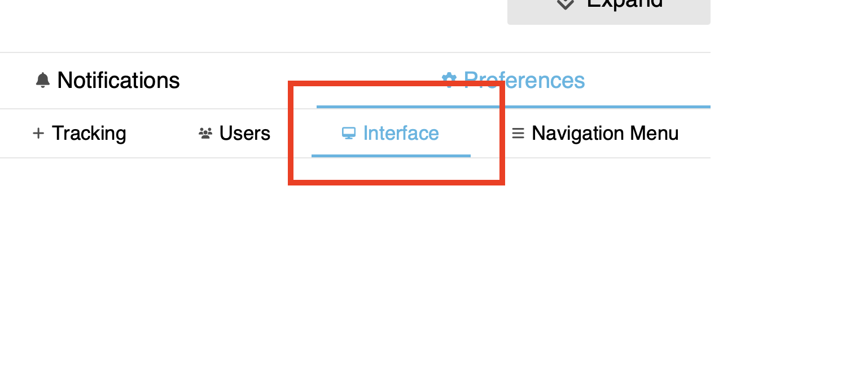Switch to the Preferences tab label
This screenshot has height=389, width=868.
pyautogui.click(x=524, y=81)
